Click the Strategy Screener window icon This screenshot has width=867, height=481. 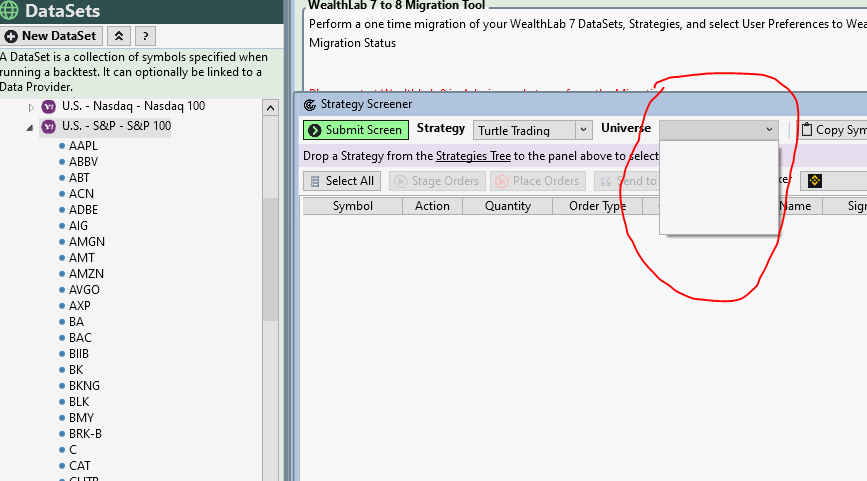coord(310,104)
